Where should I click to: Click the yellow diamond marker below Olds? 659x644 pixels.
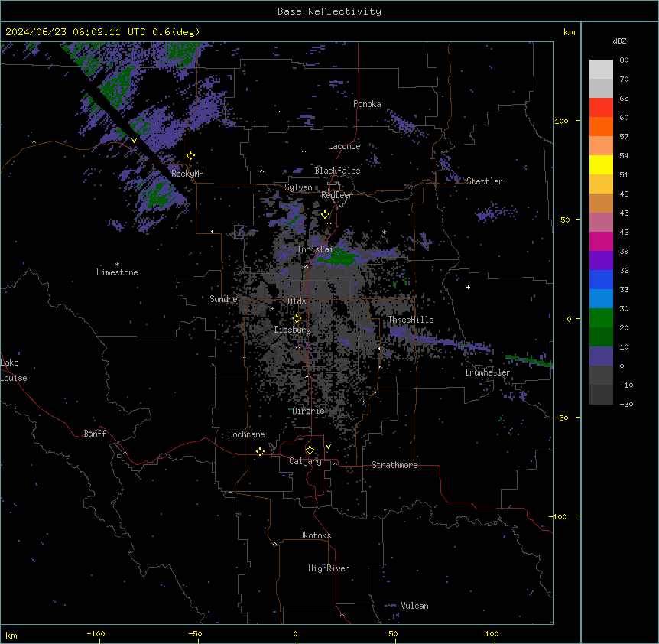click(297, 319)
